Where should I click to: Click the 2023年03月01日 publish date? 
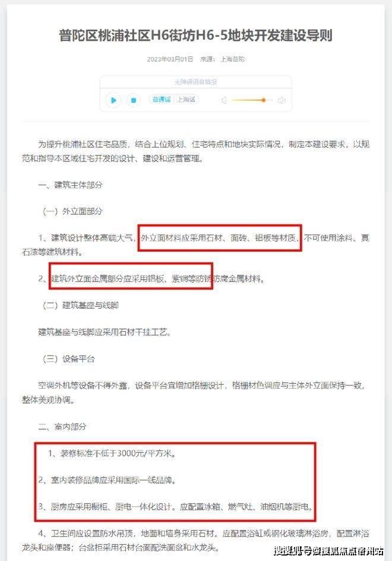coord(170,59)
